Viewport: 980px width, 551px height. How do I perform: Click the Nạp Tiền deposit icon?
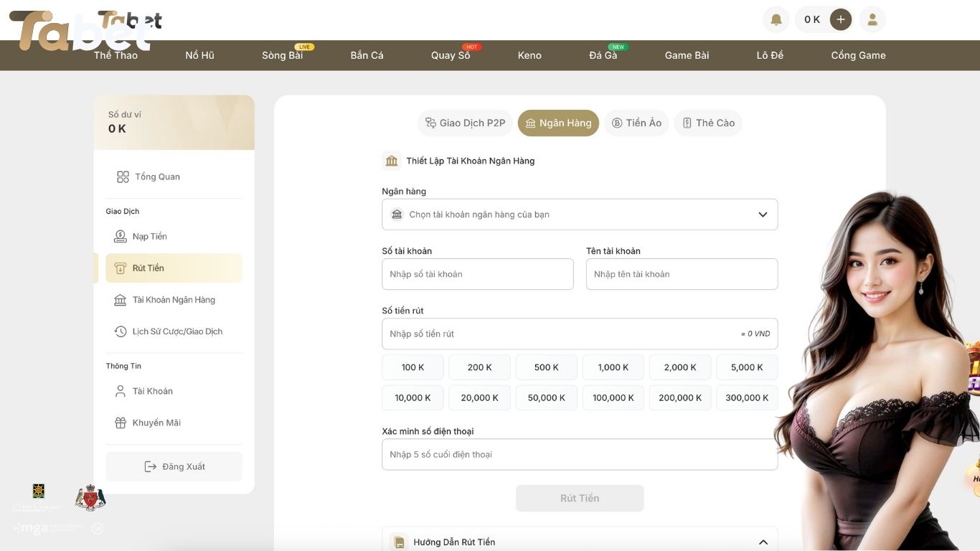121,236
